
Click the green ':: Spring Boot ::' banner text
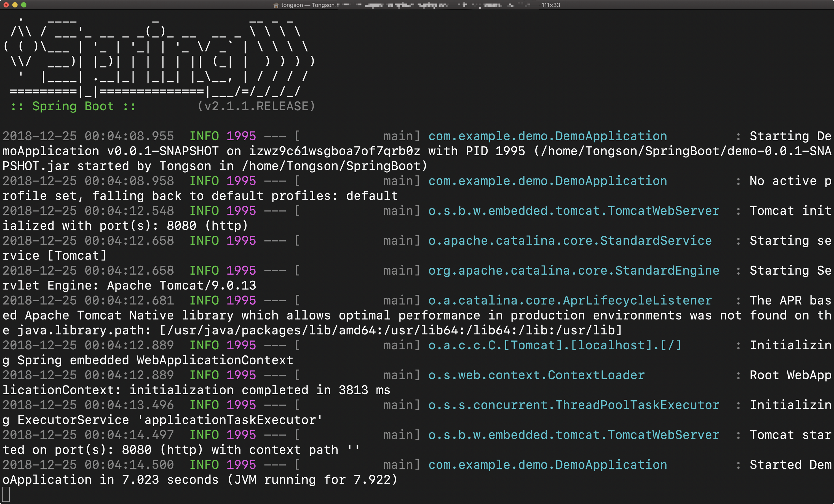pos(73,106)
